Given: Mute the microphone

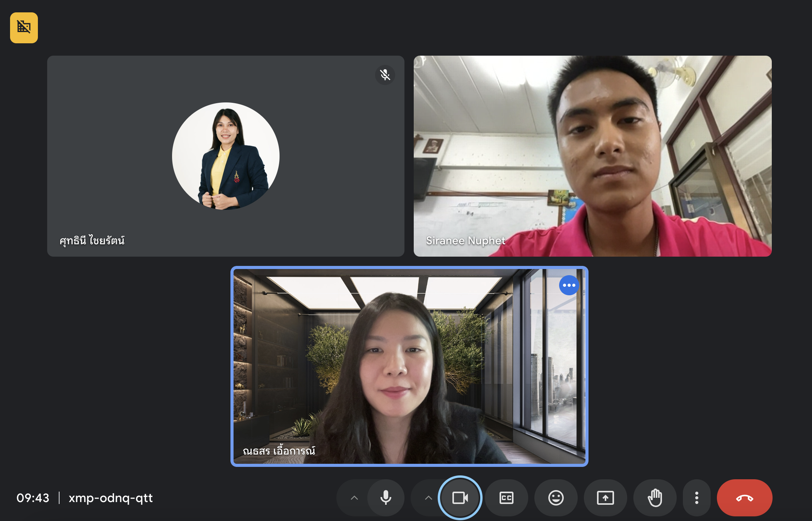Looking at the screenshot, I should [386, 498].
